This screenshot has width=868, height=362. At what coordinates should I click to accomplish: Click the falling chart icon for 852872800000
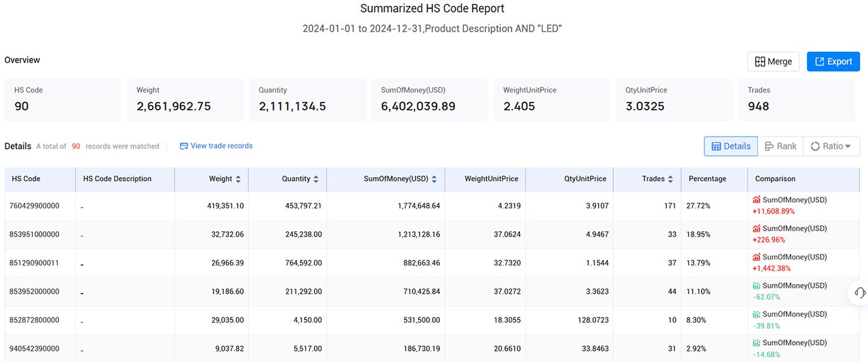click(756, 314)
